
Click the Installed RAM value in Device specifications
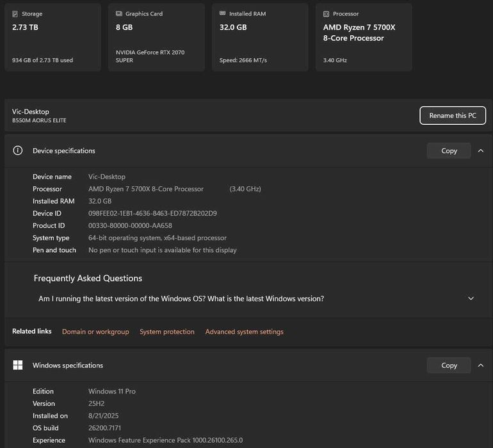pos(100,201)
